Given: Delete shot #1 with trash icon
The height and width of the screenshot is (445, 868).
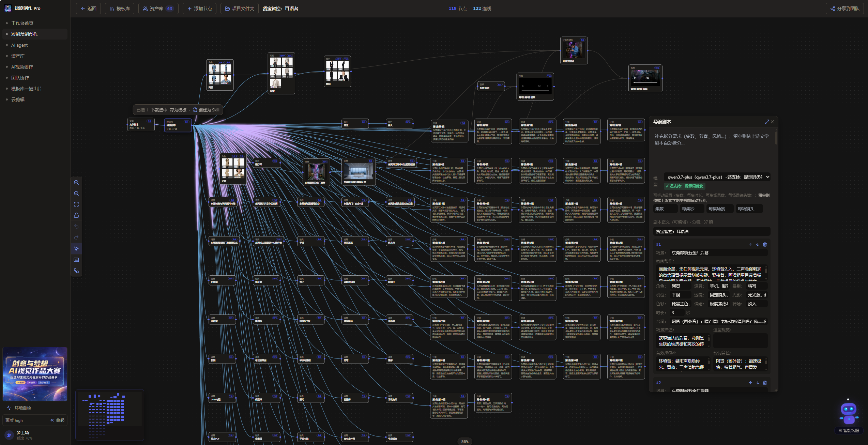Looking at the screenshot, I should tap(765, 245).
